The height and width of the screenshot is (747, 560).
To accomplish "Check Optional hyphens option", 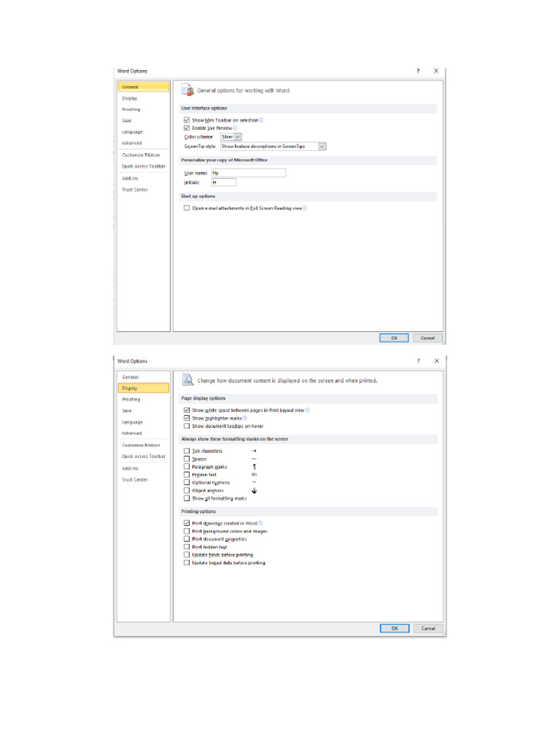I will (x=187, y=482).
